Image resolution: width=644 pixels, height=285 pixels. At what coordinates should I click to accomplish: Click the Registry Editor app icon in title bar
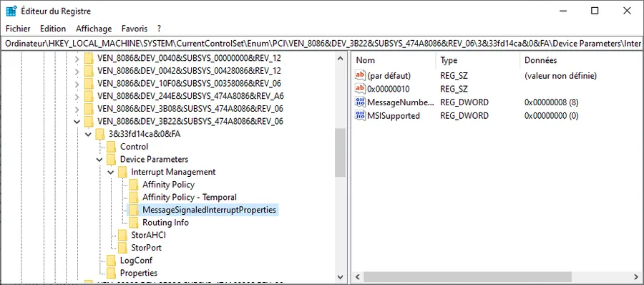(x=11, y=11)
